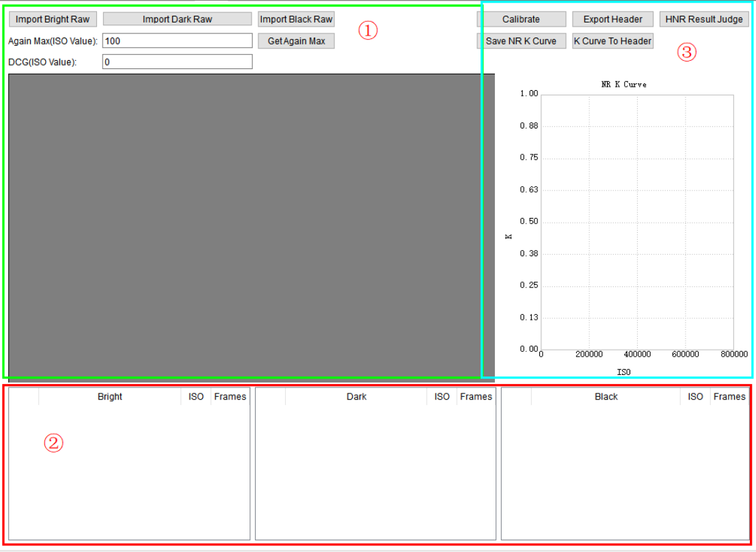
Task: Click the Frames header in the Dark table
Action: coord(476,397)
